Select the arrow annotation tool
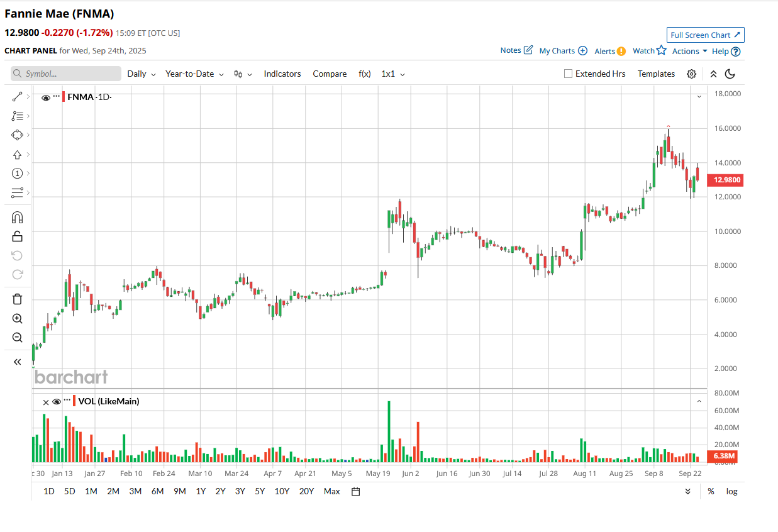Viewport: 778px width, 532px height. pyautogui.click(x=17, y=155)
